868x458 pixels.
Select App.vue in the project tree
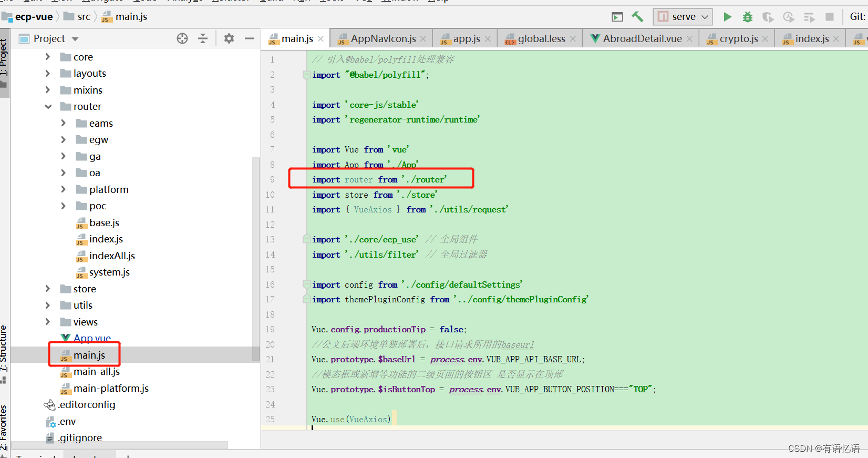86,338
